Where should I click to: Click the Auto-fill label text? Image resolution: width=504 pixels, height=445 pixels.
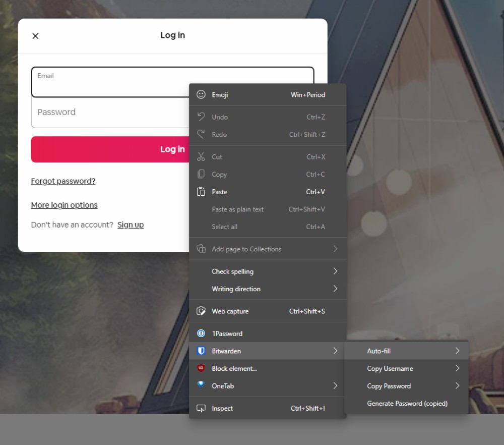(x=379, y=351)
